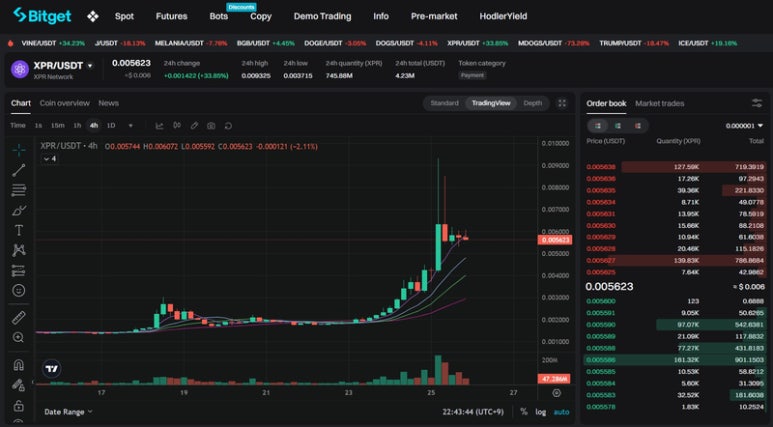Select the trend line drawing tool
Viewport: 773px width, 427px height.
coord(19,170)
